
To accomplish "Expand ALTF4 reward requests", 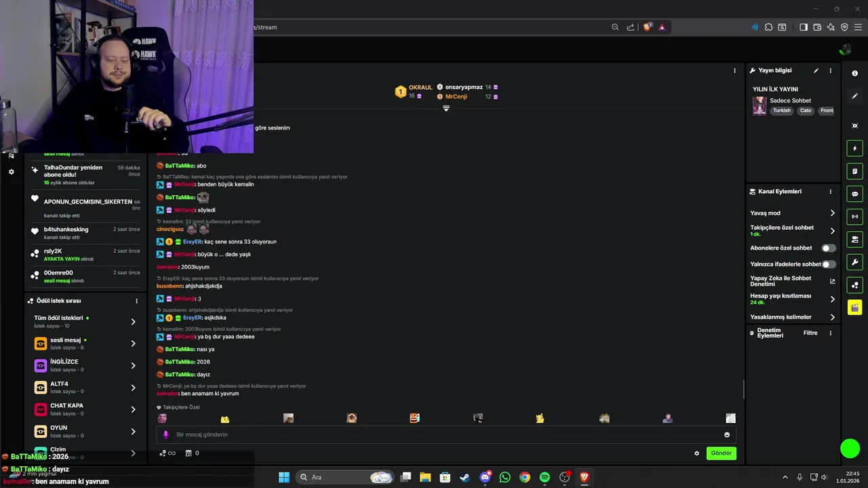I will tap(133, 388).
